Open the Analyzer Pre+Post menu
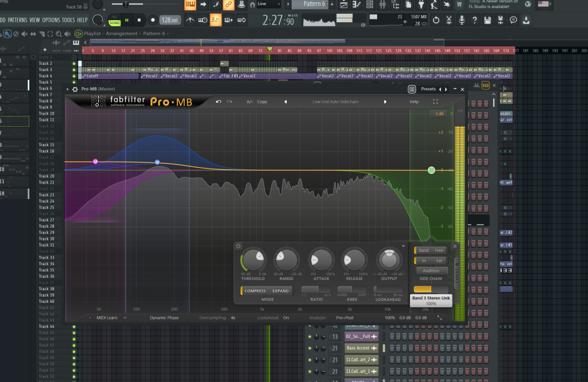This screenshot has height=382, width=588. pos(345,317)
